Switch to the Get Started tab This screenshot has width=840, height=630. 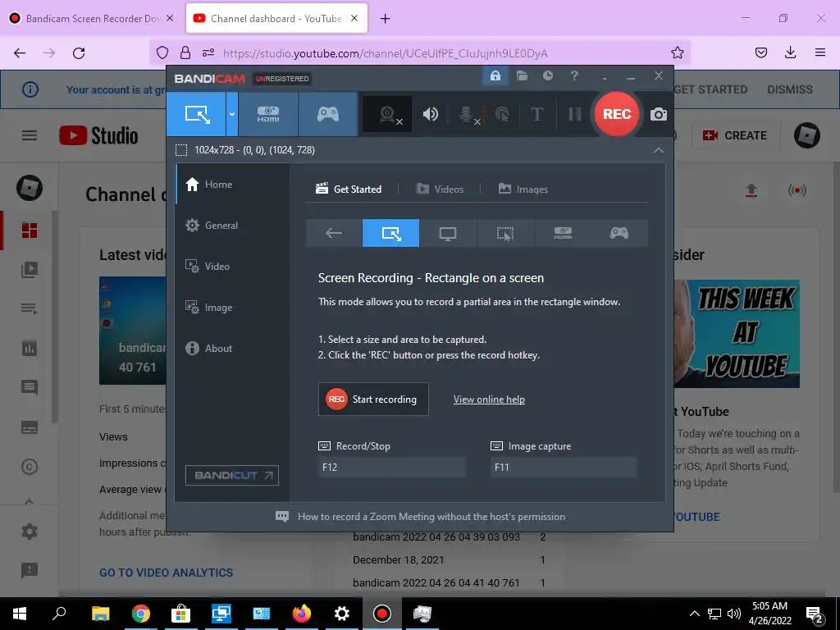pyautogui.click(x=349, y=189)
